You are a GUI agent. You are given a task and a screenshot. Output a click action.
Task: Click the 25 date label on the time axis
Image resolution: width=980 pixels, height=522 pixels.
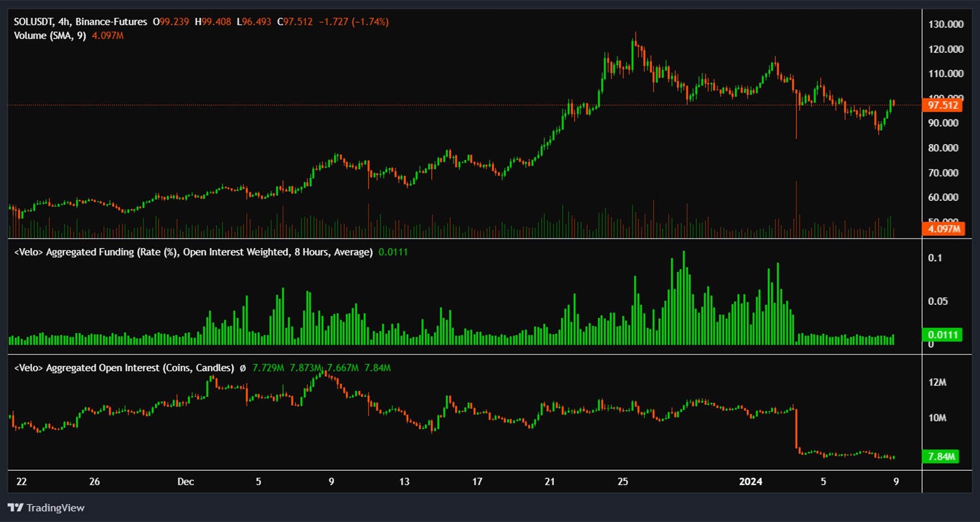click(x=623, y=482)
